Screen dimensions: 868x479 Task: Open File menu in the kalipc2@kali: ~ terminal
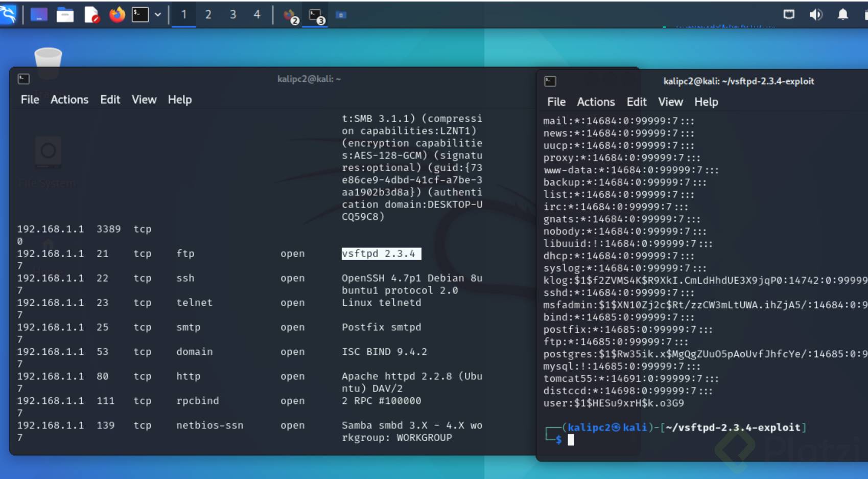click(30, 100)
